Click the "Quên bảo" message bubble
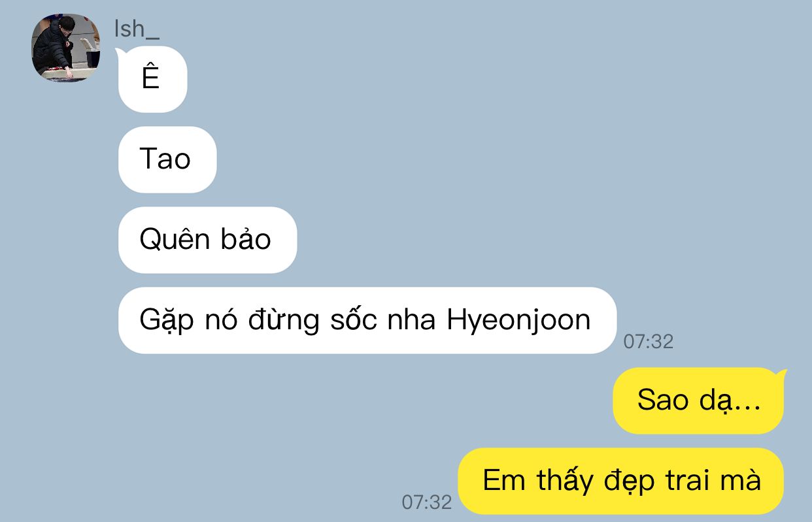Image resolution: width=812 pixels, height=522 pixels. click(x=207, y=240)
